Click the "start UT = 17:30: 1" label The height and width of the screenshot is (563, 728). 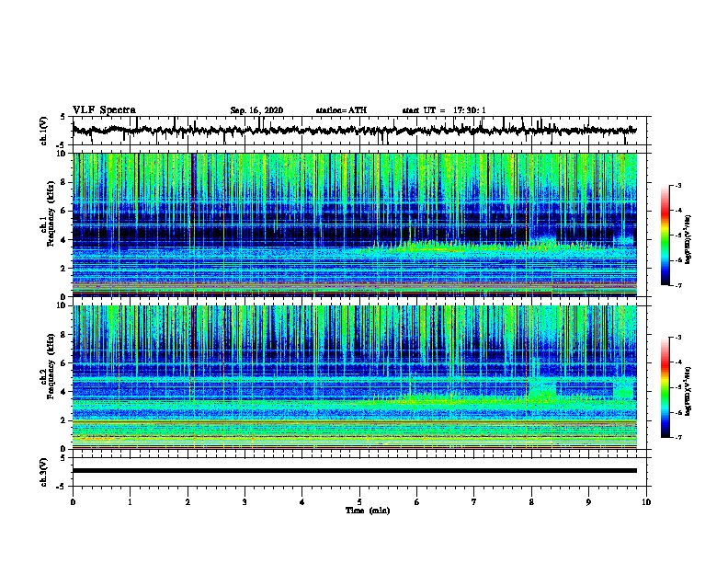click(x=443, y=110)
